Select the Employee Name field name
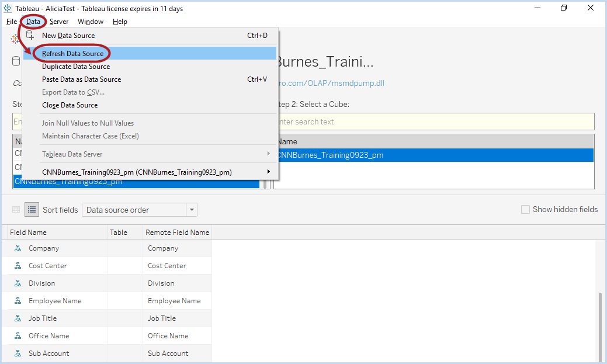Viewport: 607px width, 364px height. coord(55,300)
